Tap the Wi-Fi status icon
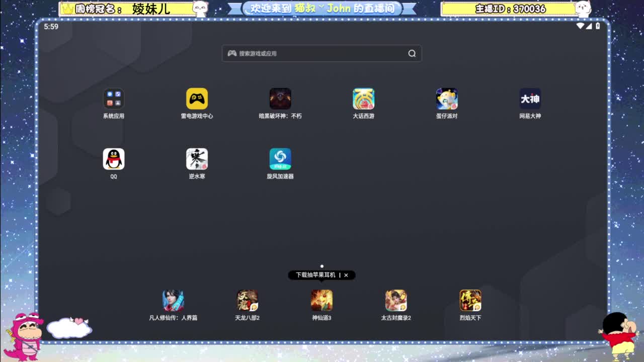This screenshot has height=362, width=644. click(x=580, y=26)
